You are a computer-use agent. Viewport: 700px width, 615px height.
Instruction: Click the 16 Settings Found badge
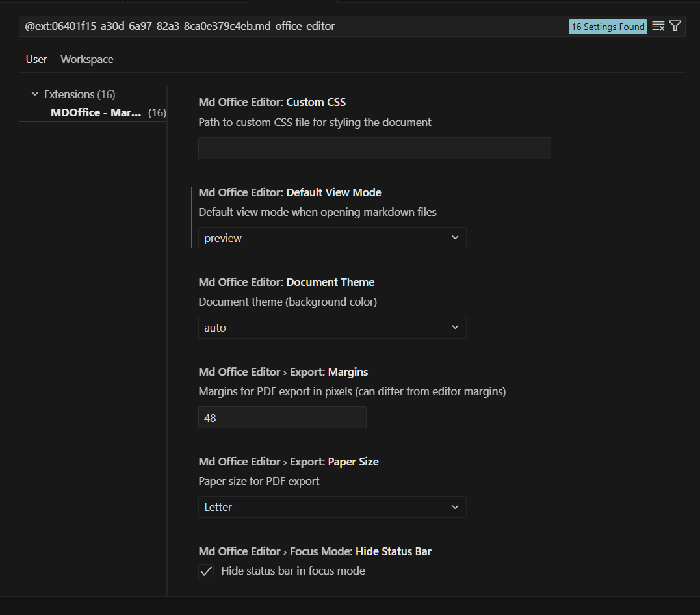(607, 26)
